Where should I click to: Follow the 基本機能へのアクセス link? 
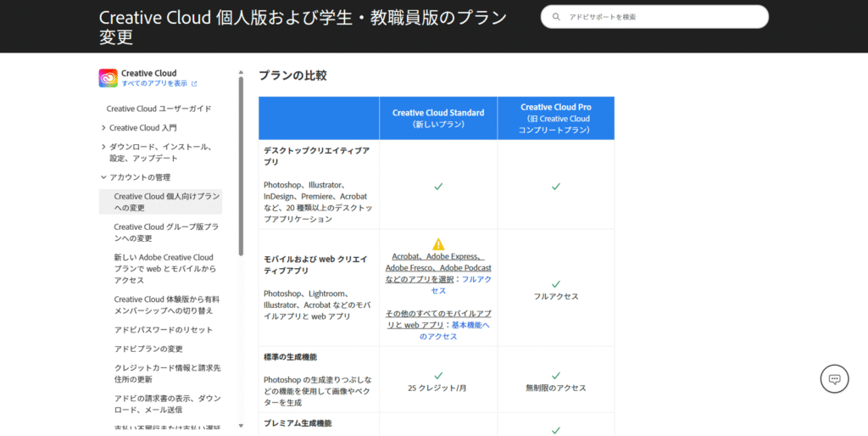(454, 331)
